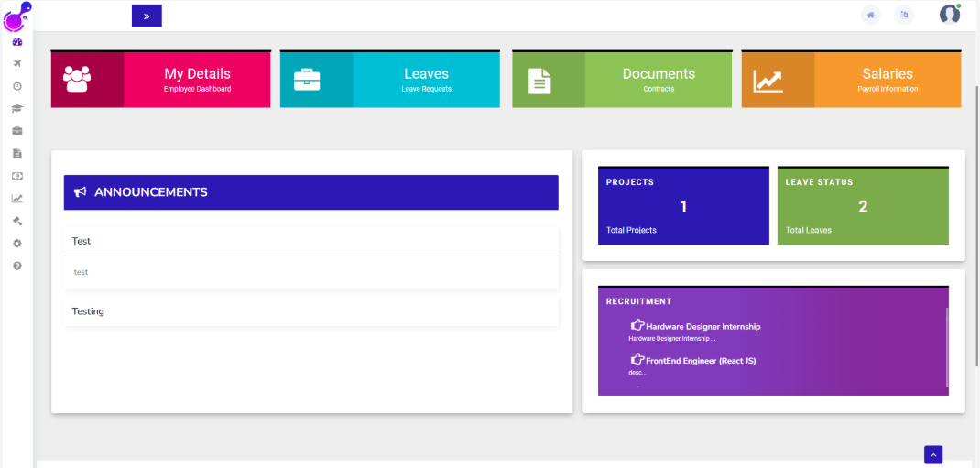The image size is (980, 468).
Task: Select the briefcase icon in sidebar
Action: (16, 131)
